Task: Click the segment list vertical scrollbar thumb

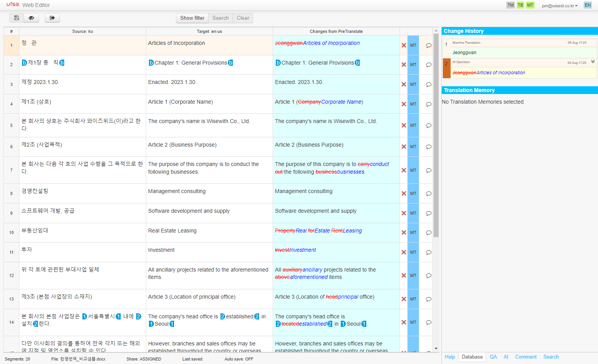Action: 436,135
